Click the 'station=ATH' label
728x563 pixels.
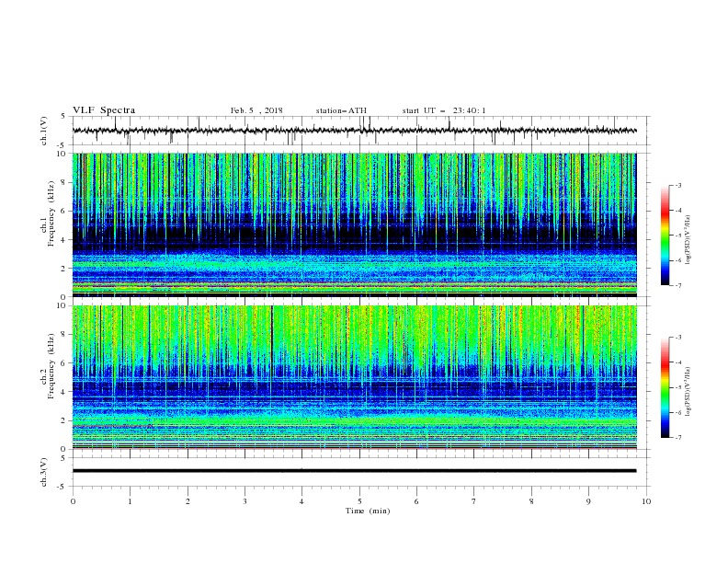coord(341,110)
